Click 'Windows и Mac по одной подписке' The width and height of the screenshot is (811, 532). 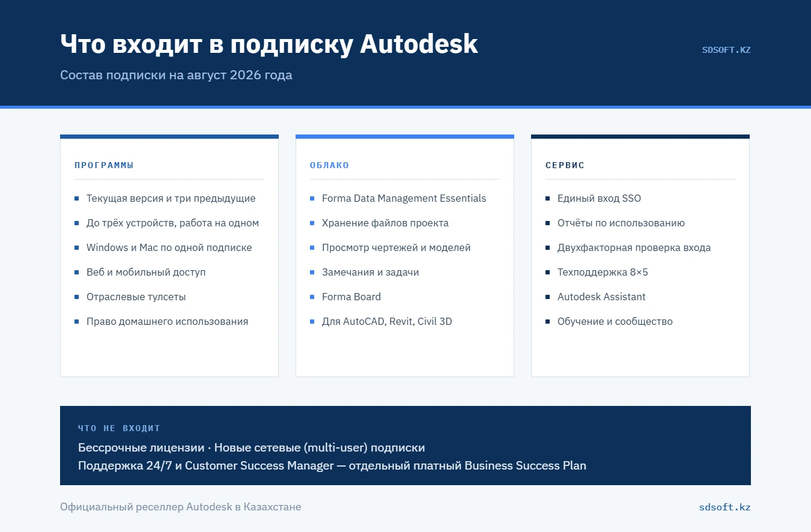point(169,247)
